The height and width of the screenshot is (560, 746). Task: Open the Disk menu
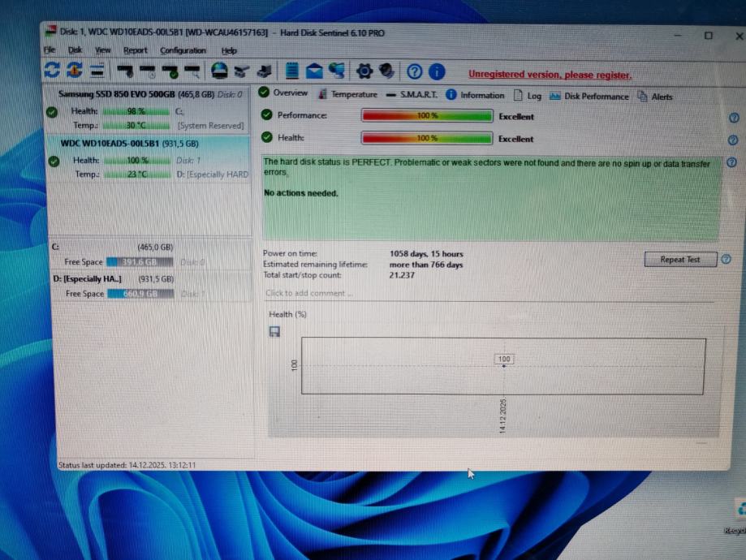click(75, 50)
